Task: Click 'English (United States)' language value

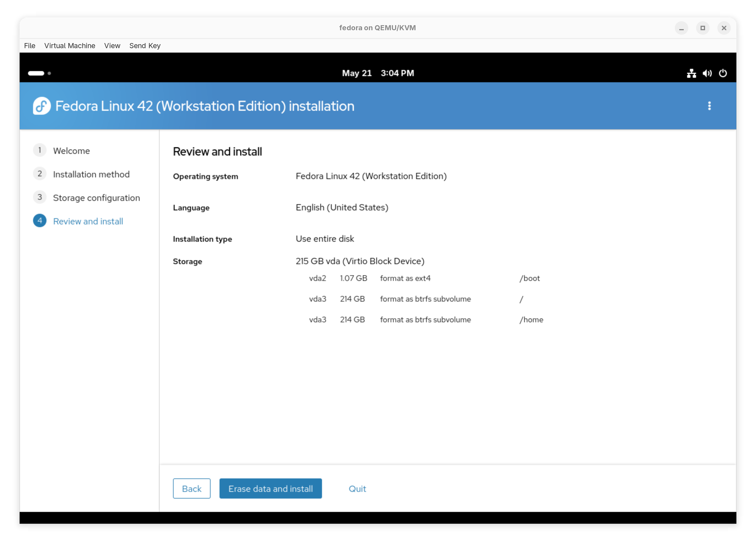Action: tap(342, 207)
